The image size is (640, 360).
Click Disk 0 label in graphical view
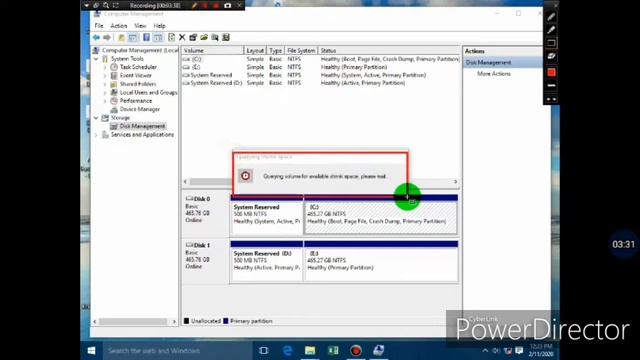pos(202,199)
